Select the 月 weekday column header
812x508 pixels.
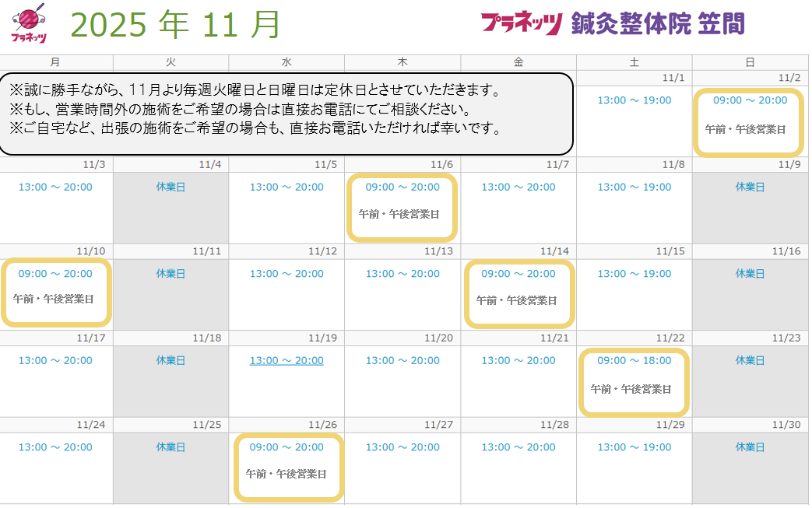point(55,62)
